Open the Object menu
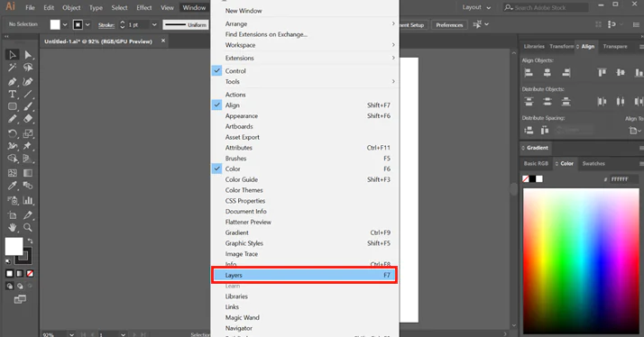Viewport: 644px width, 337px height. click(71, 7)
